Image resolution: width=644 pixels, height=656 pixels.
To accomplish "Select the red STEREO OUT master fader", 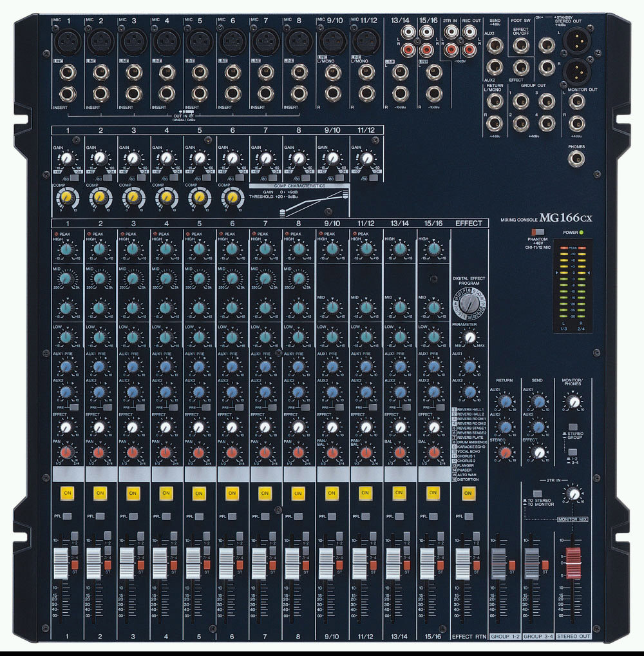I will (573, 563).
